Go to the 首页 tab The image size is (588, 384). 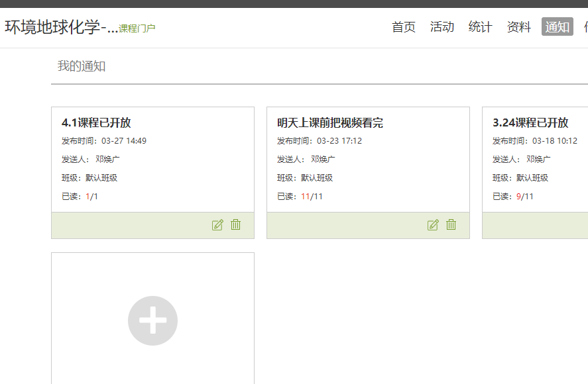pos(403,27)
